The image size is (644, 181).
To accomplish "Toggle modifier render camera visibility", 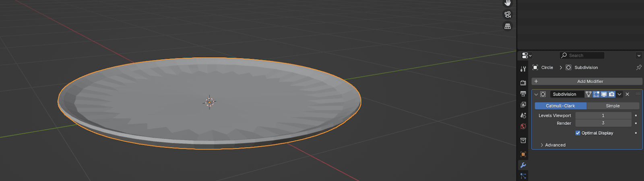I will pyautogui.click(x=611, y=94).
